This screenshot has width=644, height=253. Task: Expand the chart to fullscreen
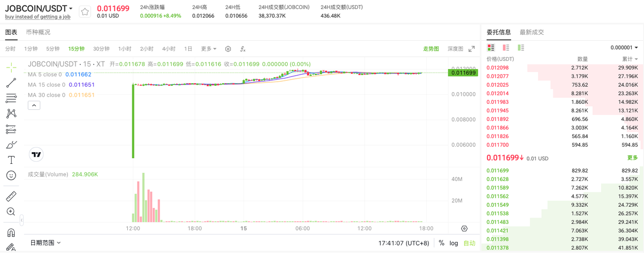click(471, 49)
